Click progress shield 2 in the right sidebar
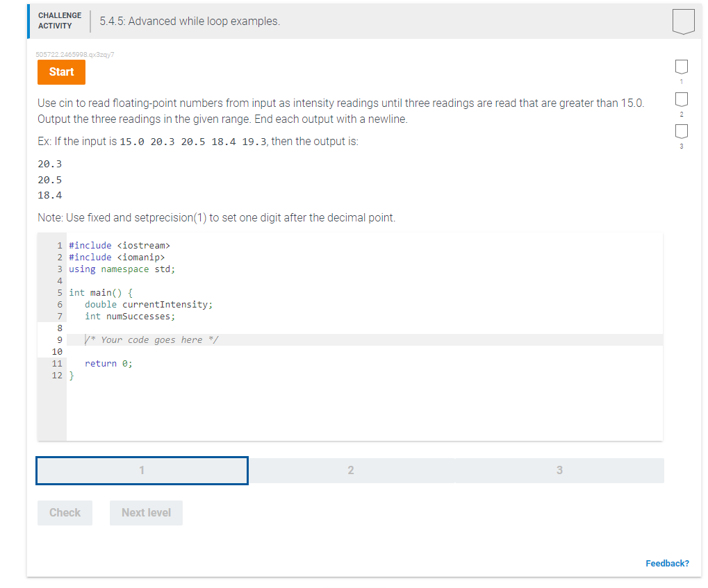This screenshot has width=708, height=588. (681, 99)
